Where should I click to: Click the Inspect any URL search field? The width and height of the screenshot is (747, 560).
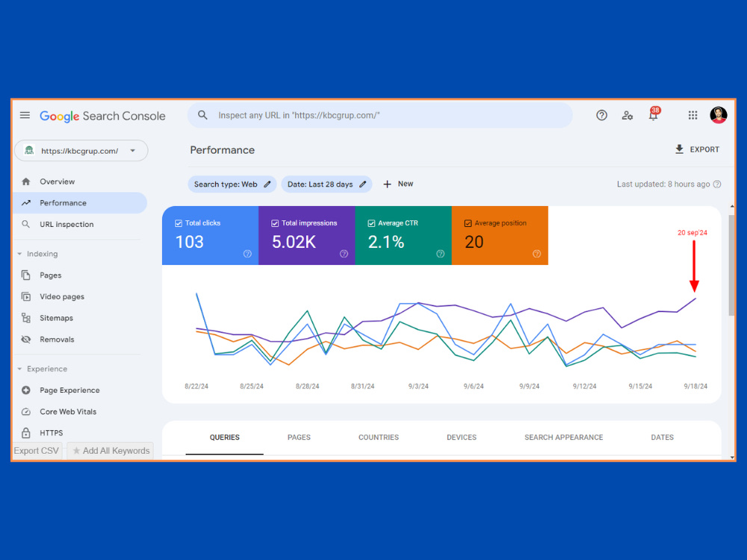coord(380,115)
